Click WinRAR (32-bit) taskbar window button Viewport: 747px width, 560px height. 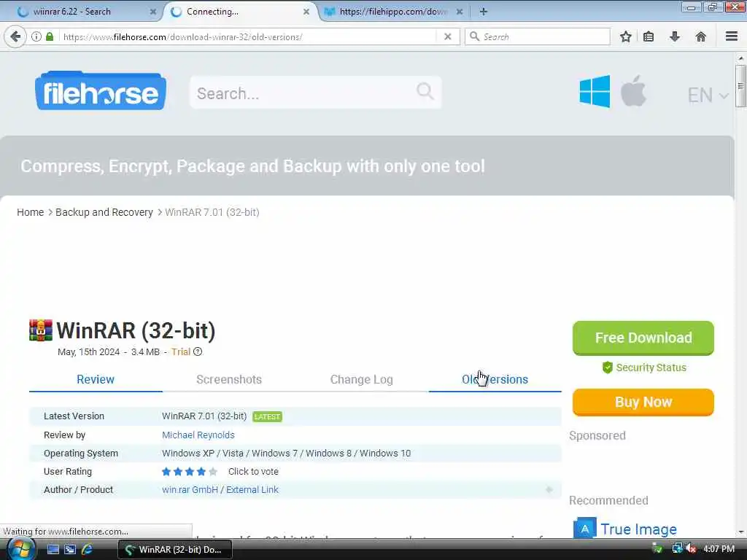(175, 550)
